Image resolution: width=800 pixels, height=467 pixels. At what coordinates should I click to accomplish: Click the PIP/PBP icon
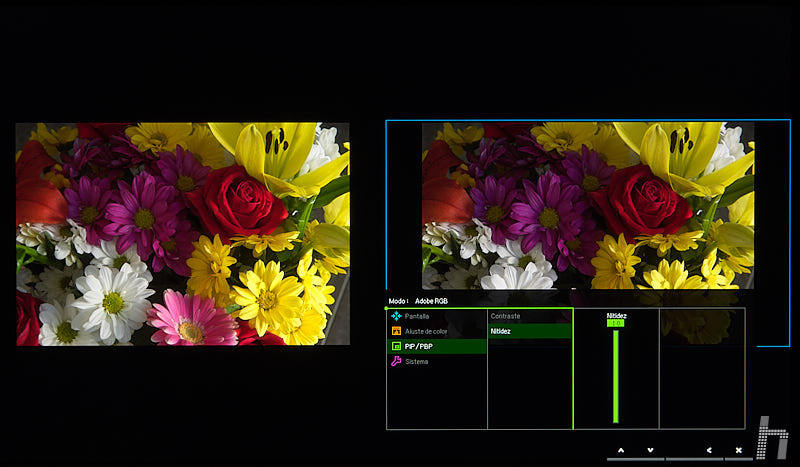tap(396, 346)
